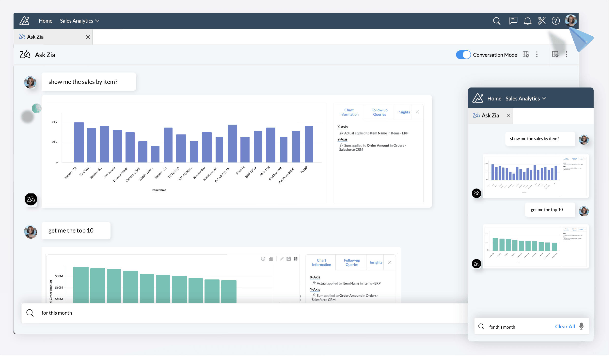
Task: Open the notifications bell
Action: click(528, 21)
